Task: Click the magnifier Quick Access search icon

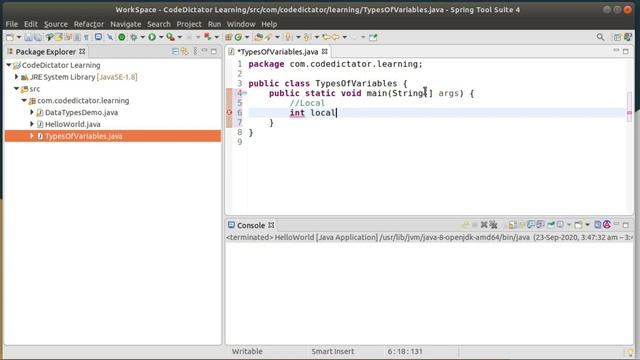Action: point(600,37)
